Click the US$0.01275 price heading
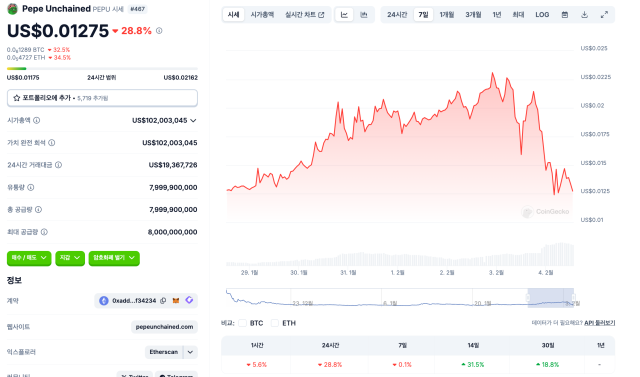The image size is (640, 377). coord(58,31)
